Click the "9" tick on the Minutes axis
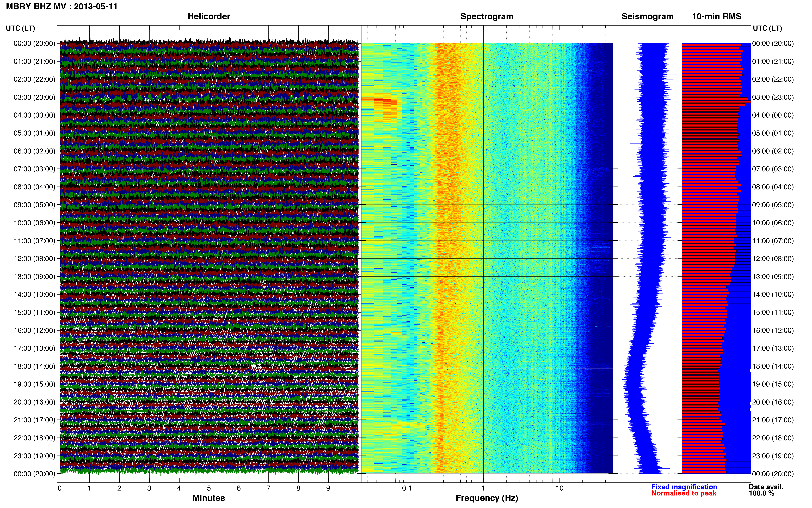812x508 pixels. pyautogui.click(x=328, y=488)
